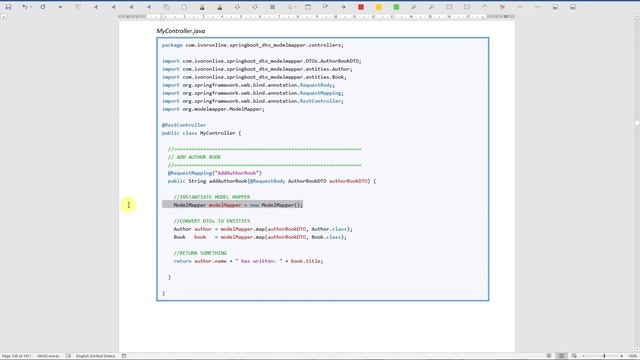The height and width of the screenshot is (360, 640).
Task: Click the Undo arrow icon
Action: [25, 7]
